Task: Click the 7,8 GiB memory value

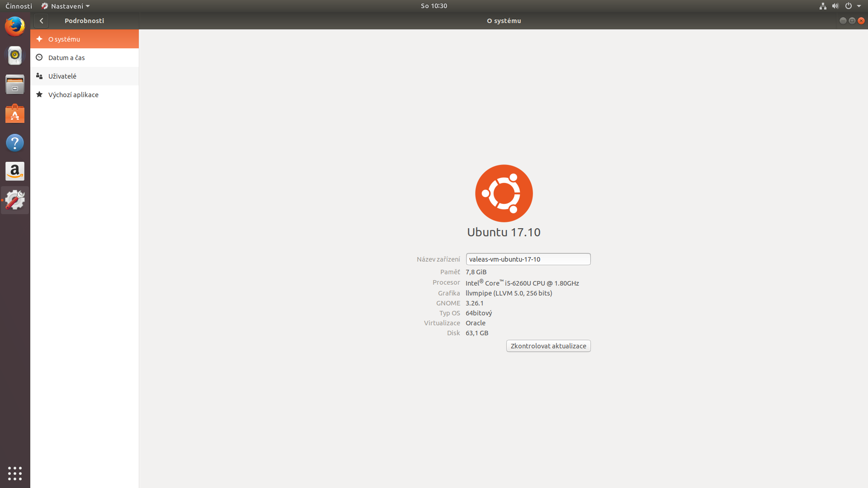Action: coord(476,272)
